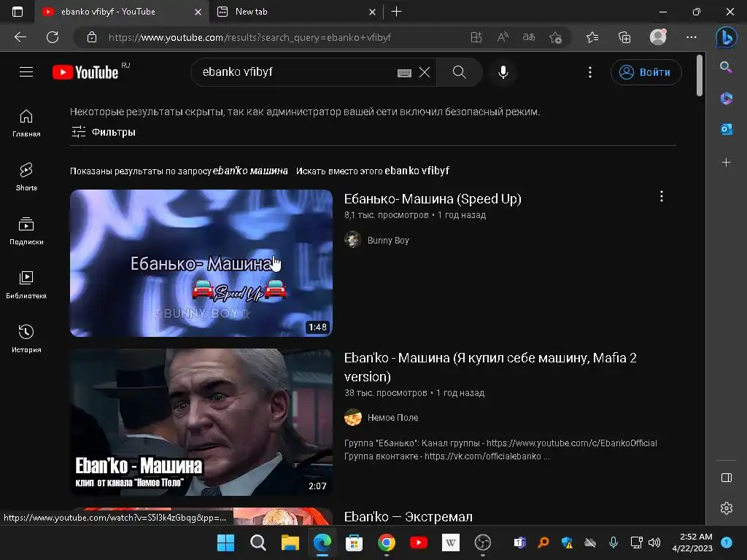The height and width of the screenshot is (560, 747).
Task: Open the Favorites list
Action: (x=592, y=37)
